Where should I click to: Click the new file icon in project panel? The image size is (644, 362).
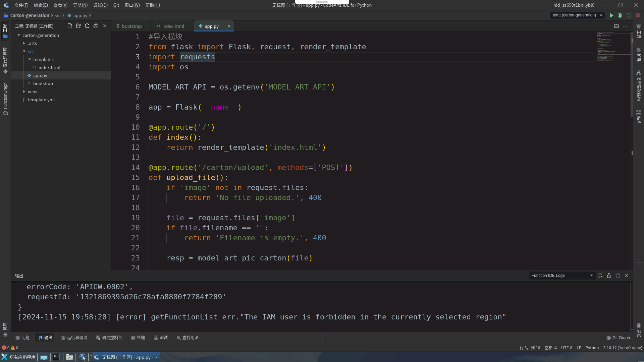click(x=70, y=26)
